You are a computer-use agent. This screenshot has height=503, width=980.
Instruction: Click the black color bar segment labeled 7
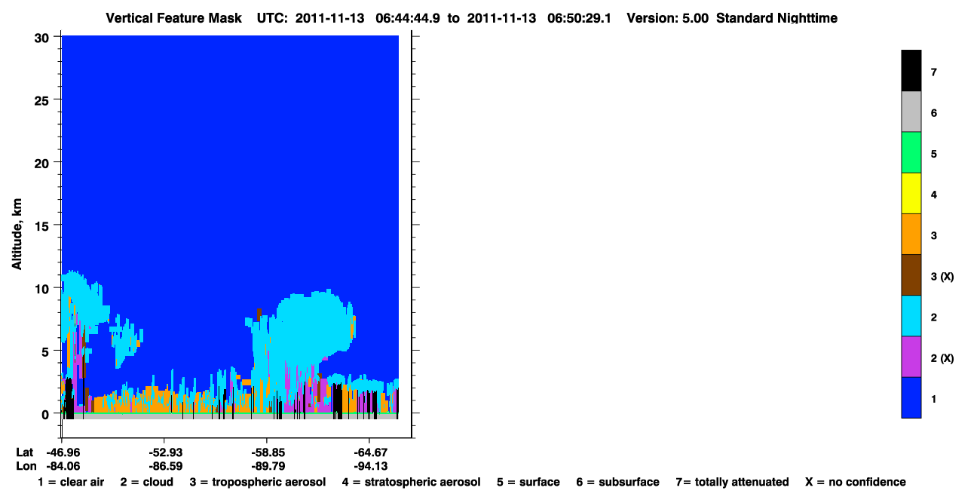[x=911, y=71]
